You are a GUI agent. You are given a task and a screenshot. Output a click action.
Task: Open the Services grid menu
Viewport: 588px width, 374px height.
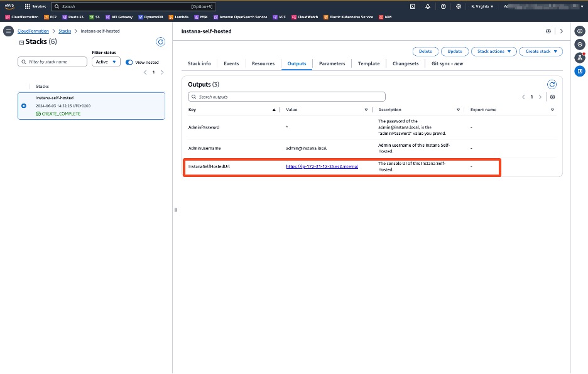point(35,6)
